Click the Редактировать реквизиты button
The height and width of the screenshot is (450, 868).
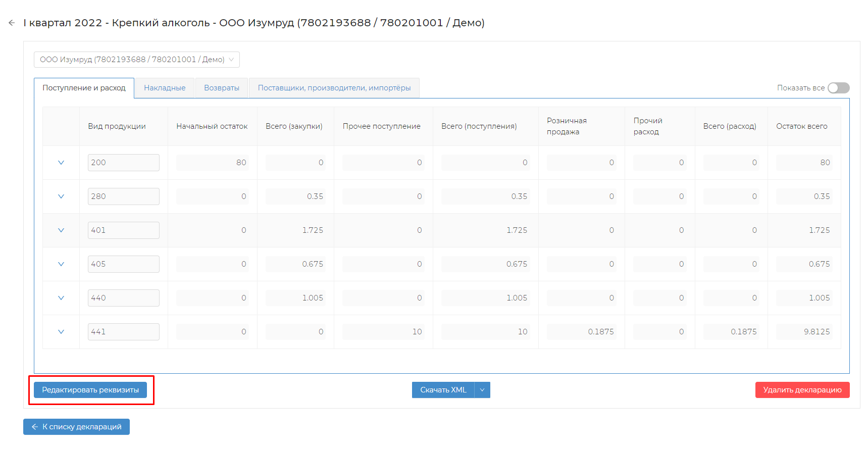(x=90, y=390)
